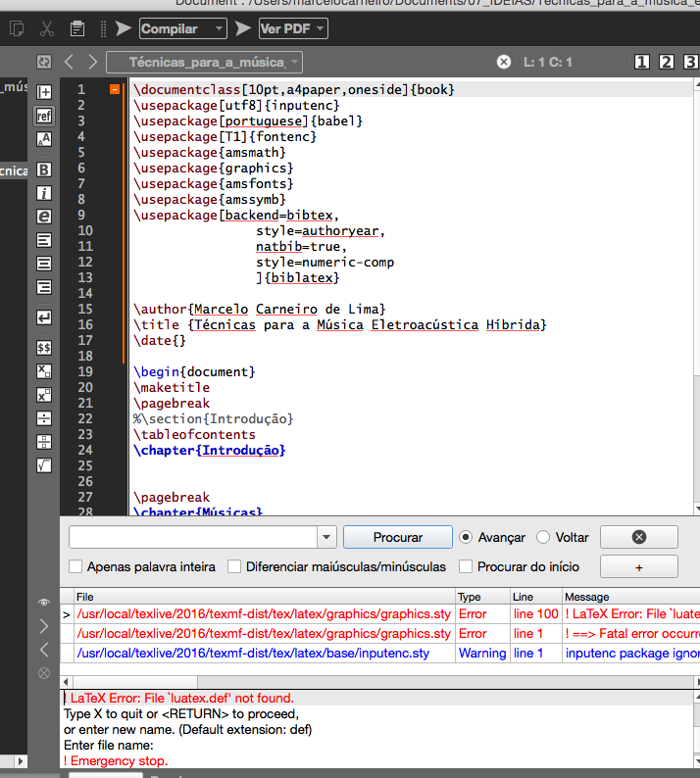The height and width of the screenshot is (778, 700).
Task: Click the Line column header
Action: (x=536, y=597)
